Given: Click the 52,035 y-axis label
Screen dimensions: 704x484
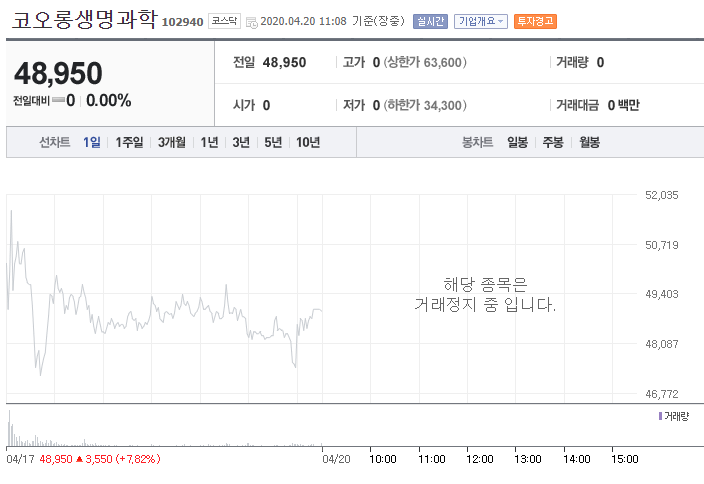Looking at the screenshot, I should click(661, 195).
